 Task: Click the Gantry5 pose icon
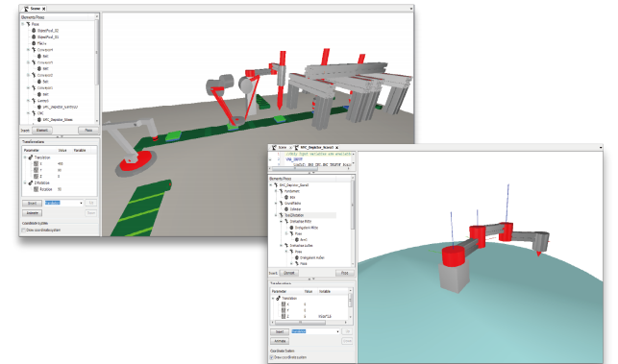34,101
